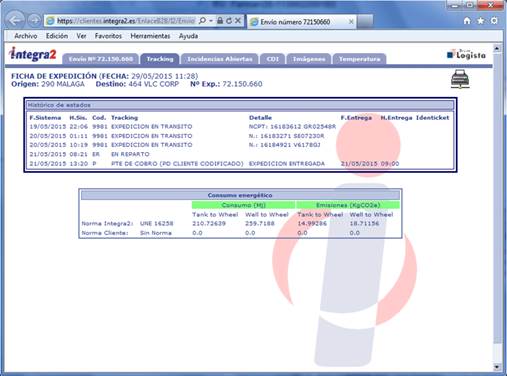This screenshot has width=507, height=376.
Task: Click the F.Entrega column header
Action: [x=356, y=118]
